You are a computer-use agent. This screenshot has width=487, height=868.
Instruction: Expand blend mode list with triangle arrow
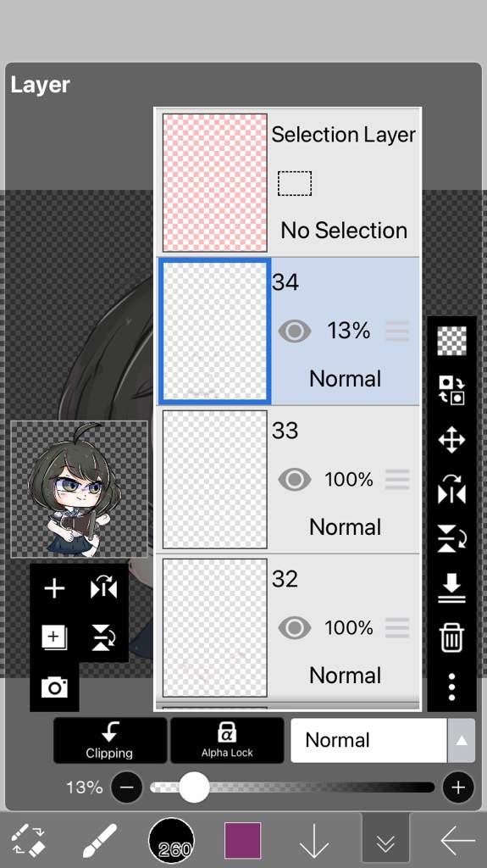462,740
